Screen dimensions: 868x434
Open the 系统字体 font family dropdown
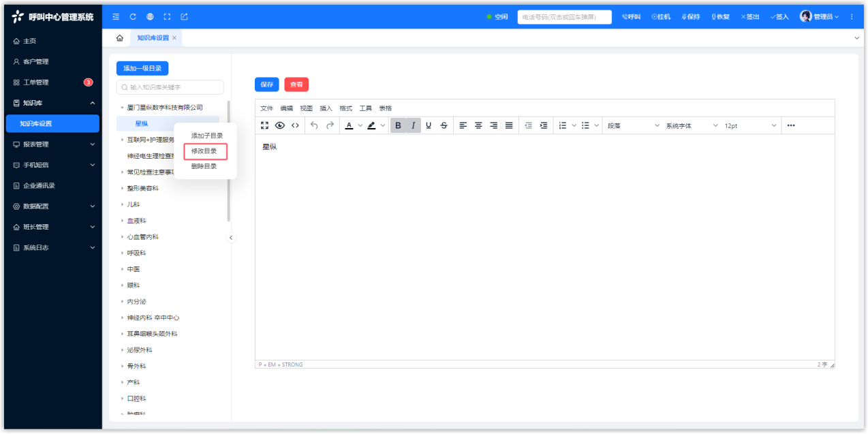tap(692, 125)
